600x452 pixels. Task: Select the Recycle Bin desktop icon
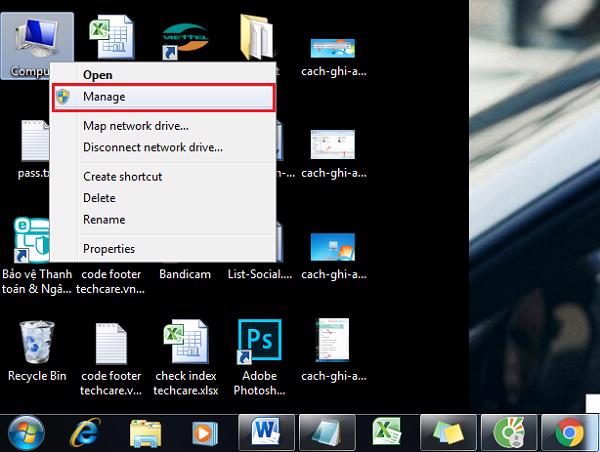pyautogui.click(x=37, y=344)
